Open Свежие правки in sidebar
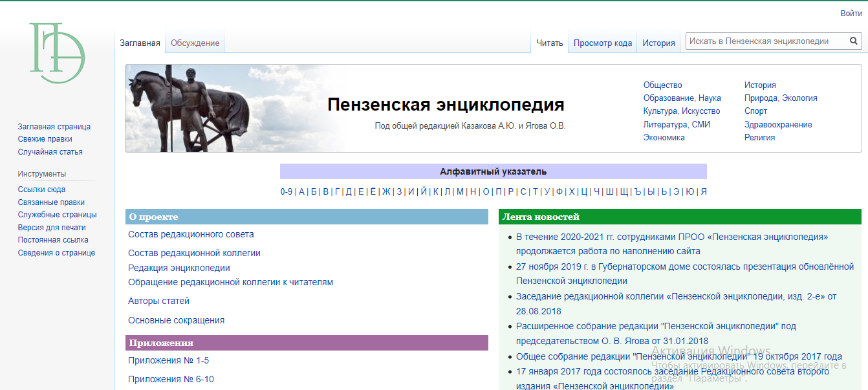 point(45,139)
